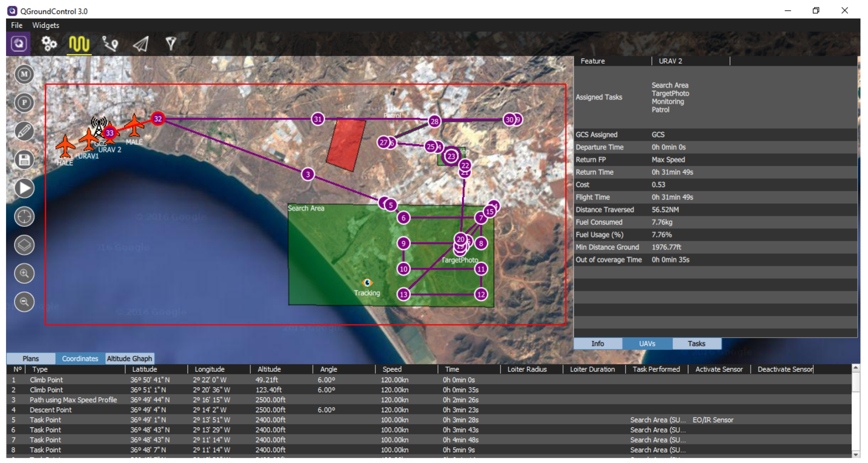Click the paper plane Fly icon
The width and height of the screenshot is (868, 463).
[x=141, y=44]
